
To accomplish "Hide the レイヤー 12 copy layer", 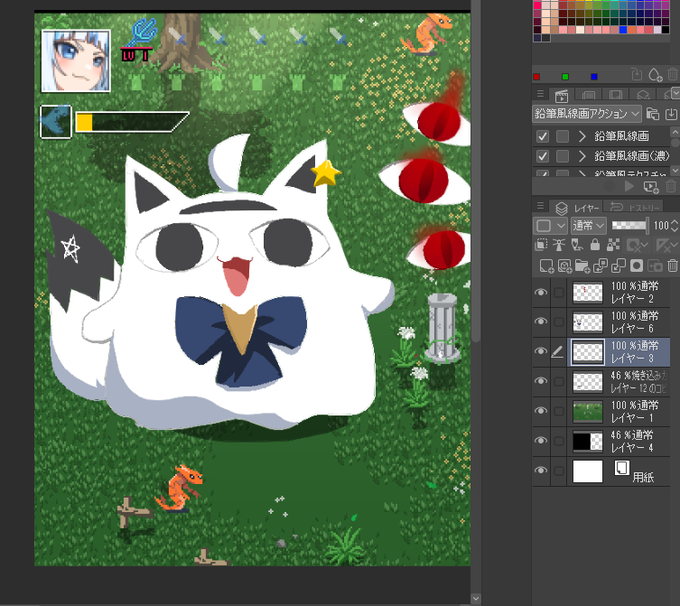I will coord(541,381).
